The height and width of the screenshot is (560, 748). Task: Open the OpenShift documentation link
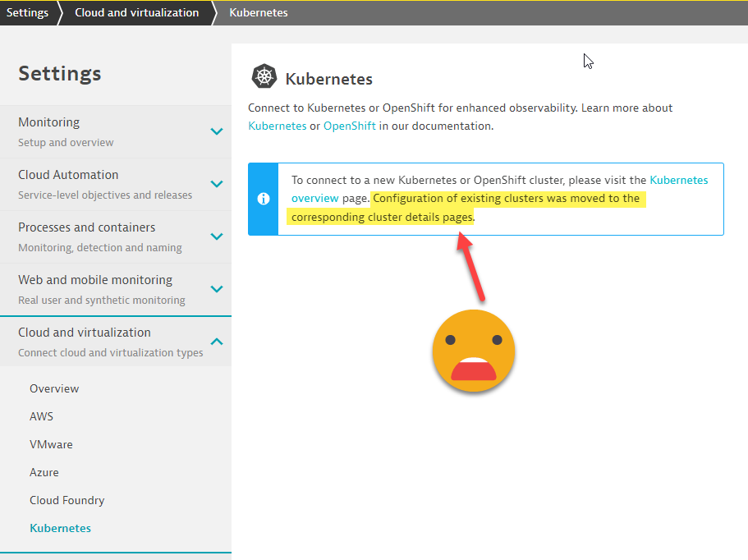tap(349, 126)
